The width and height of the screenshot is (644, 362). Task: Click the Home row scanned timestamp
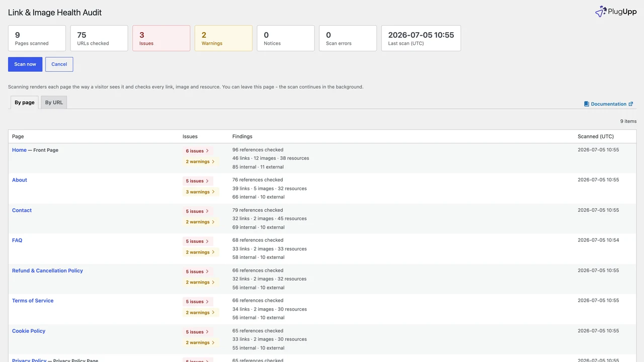click(x=598, y=150)
